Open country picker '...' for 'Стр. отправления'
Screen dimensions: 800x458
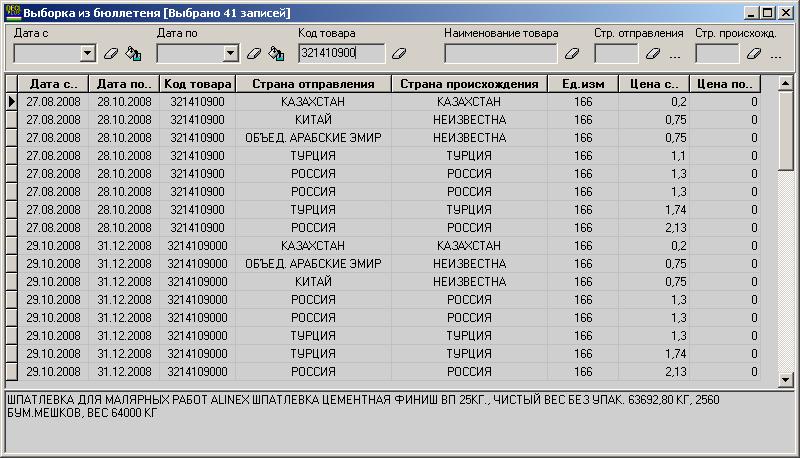click(x=675, y=54)
